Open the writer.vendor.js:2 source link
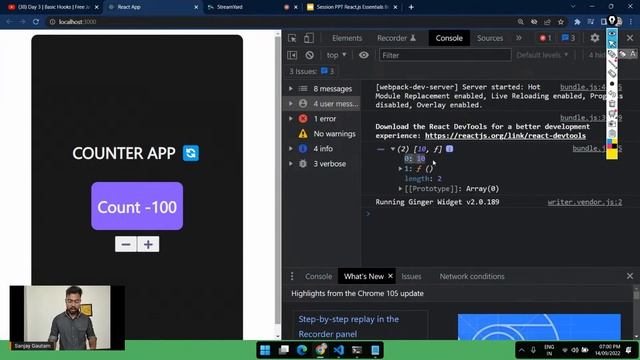Viewport: 640px width, 360px height. click(584, 202)
